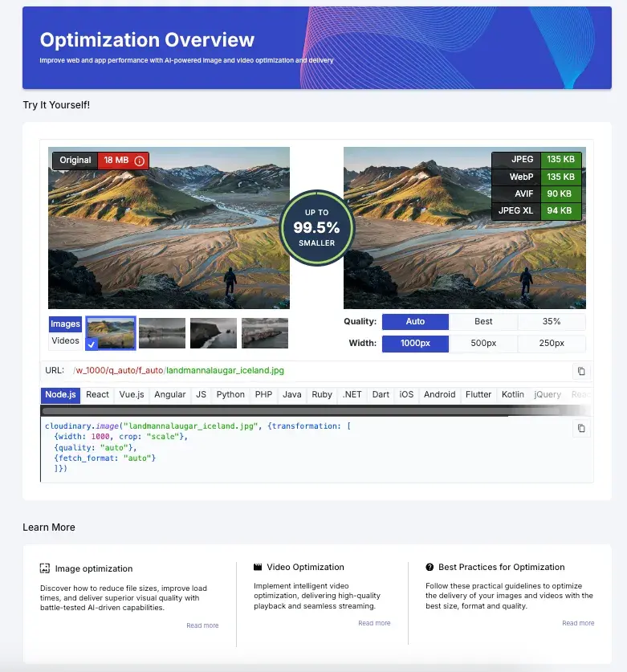Read more about Image optimization

click(x=202, y=625)
